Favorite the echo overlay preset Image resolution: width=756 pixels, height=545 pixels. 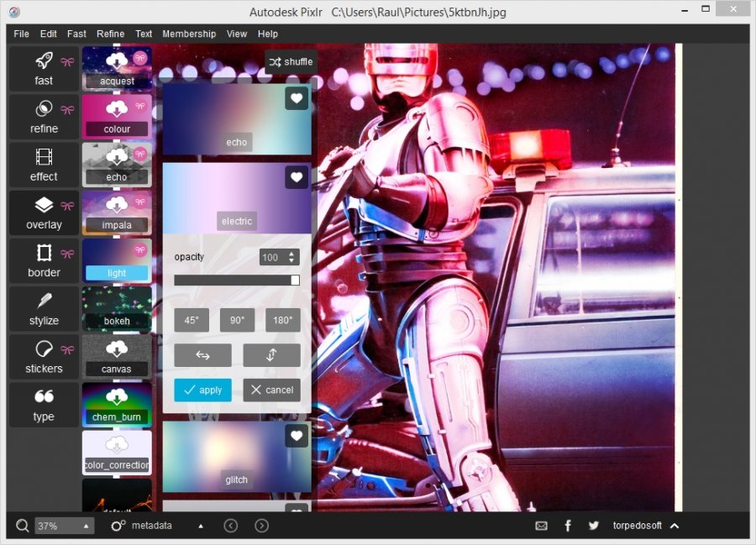296,98
